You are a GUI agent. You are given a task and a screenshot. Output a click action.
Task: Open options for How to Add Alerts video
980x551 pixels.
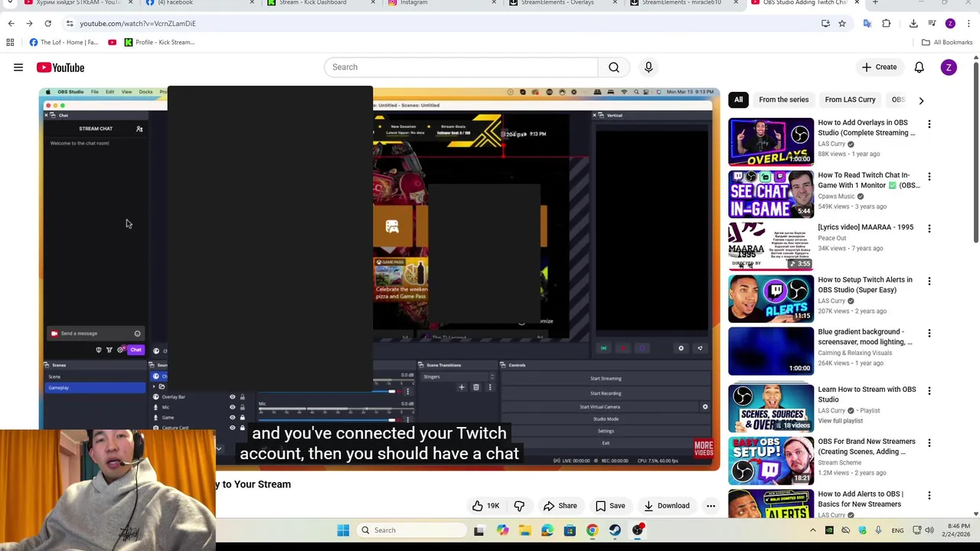tap(929, 495)
